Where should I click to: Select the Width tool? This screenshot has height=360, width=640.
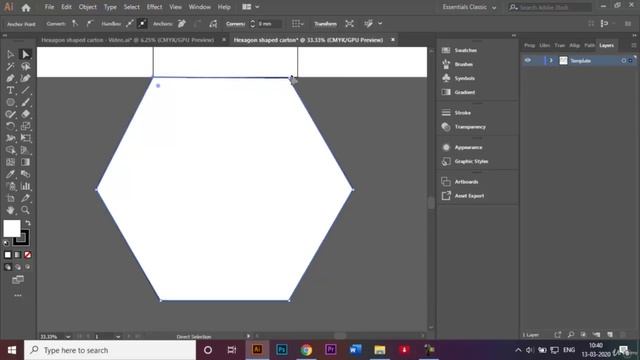10,138
